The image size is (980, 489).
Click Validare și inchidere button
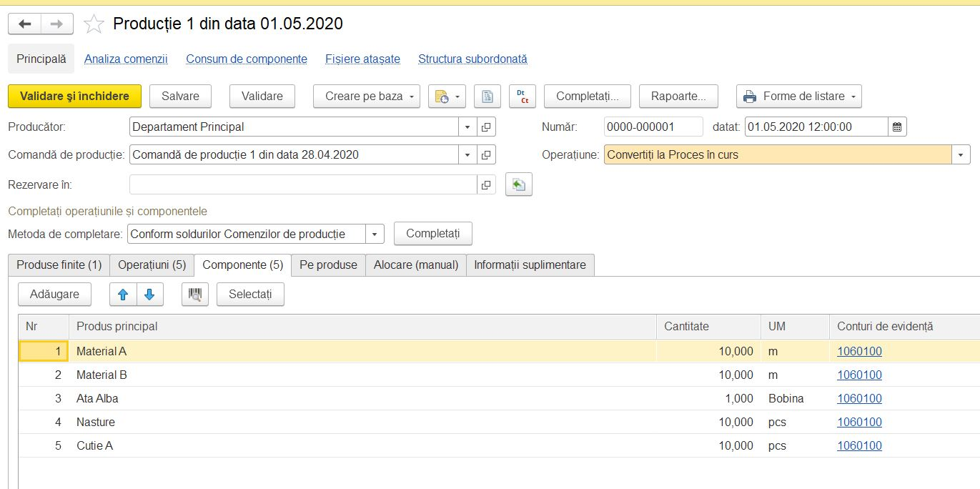74,96
